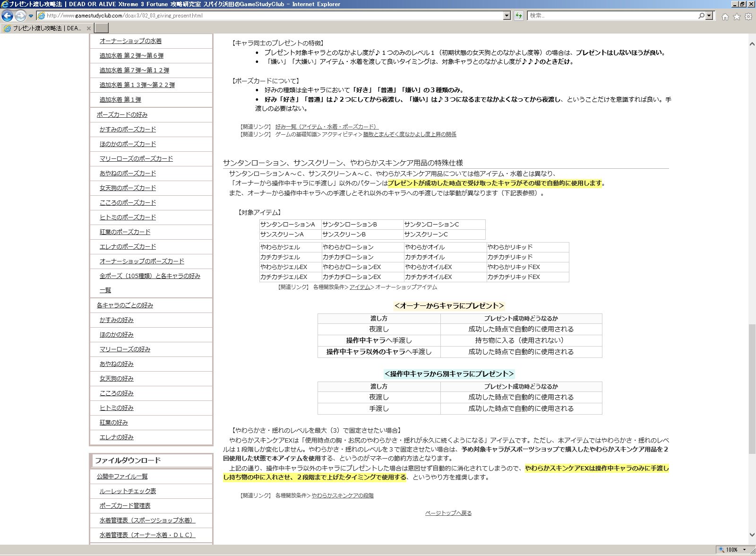
Task: Open ポーズカード管理表 link
Action: click(x=125, y=506)
